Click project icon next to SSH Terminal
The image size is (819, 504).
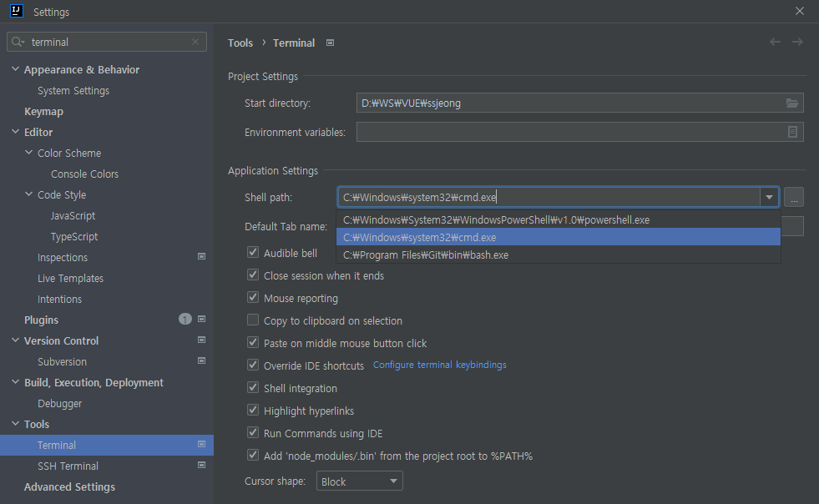(x=201, y=465)
